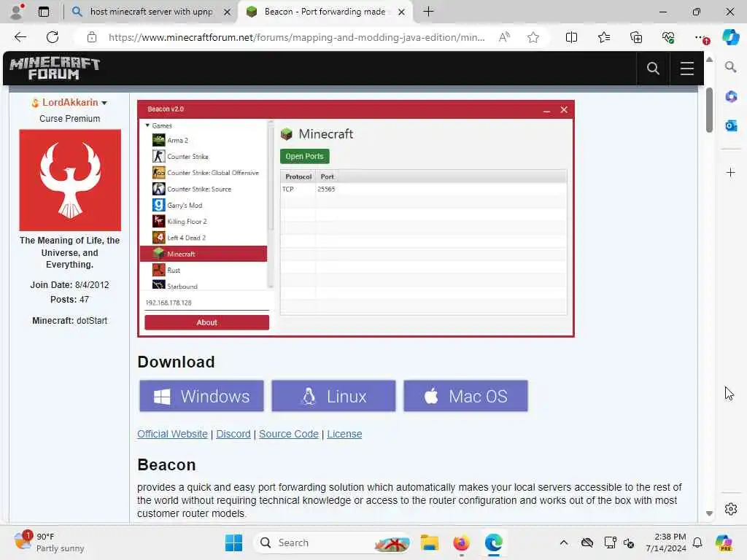Click Garry's Mod in Beacon games list
This screenshot has width=747, height=560.
tap(185, 205)
